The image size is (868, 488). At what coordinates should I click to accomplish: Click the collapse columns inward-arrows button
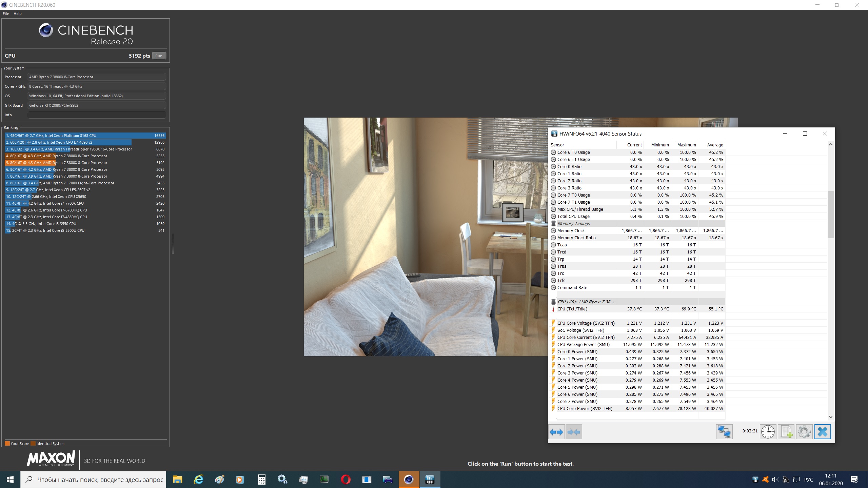click(574, 432)
